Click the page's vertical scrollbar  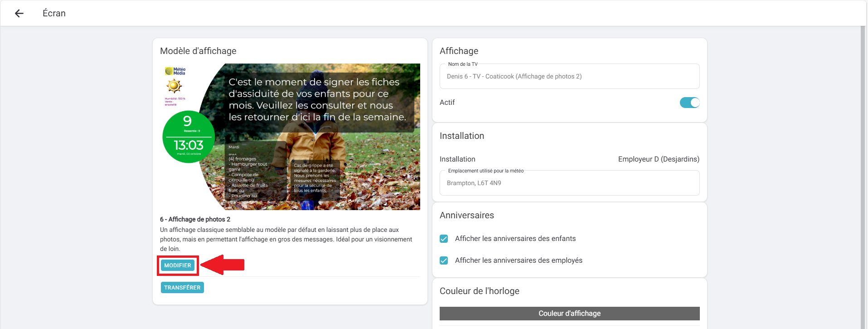863,177
